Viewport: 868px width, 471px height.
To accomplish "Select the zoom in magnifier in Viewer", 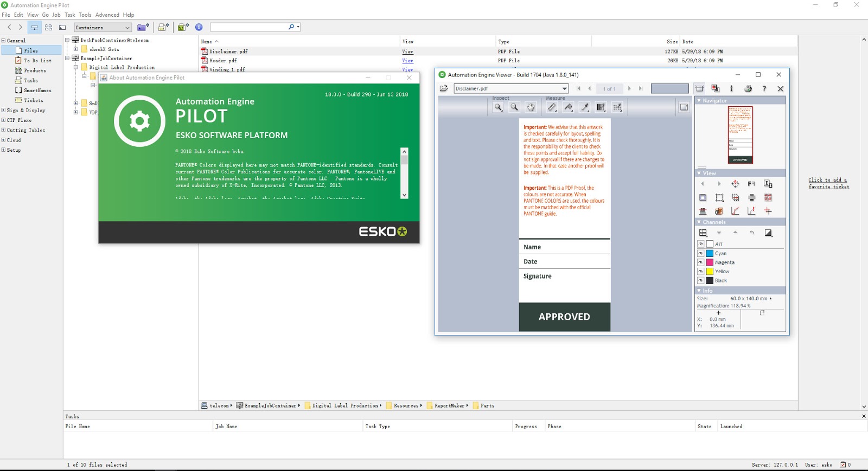I will (x=498, y=107).
